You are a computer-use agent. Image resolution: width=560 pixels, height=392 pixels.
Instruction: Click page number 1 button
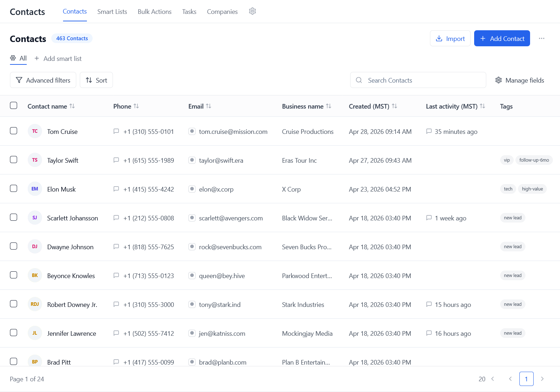526,379
